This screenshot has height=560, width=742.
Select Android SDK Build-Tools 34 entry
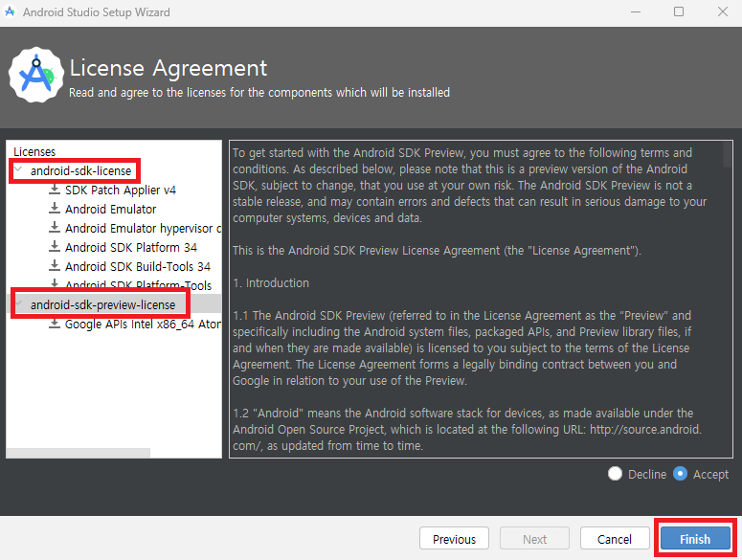(x=138, y=267)
